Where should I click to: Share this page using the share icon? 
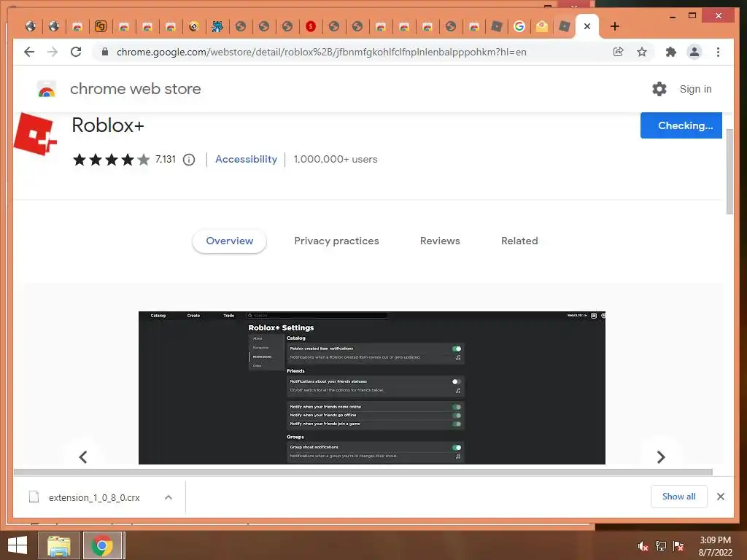(619, 52)
